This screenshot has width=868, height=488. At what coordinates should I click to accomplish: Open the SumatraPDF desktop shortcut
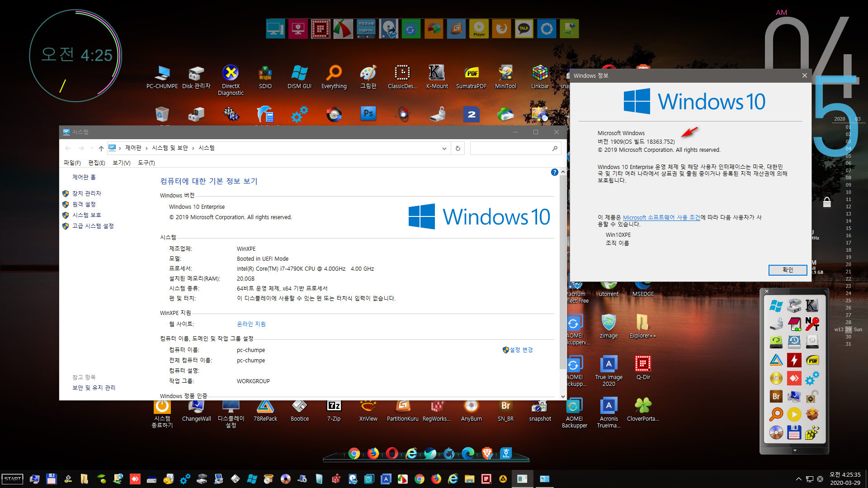point(471,77)
